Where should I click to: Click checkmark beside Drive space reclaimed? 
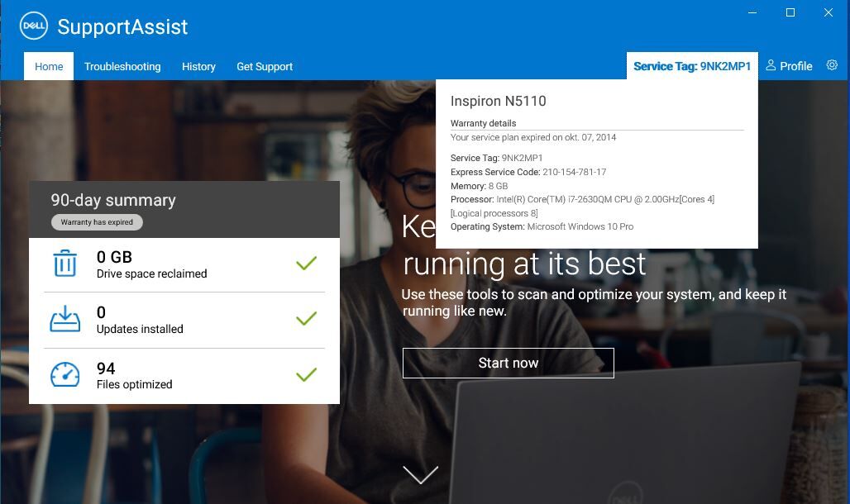[306, 264]
